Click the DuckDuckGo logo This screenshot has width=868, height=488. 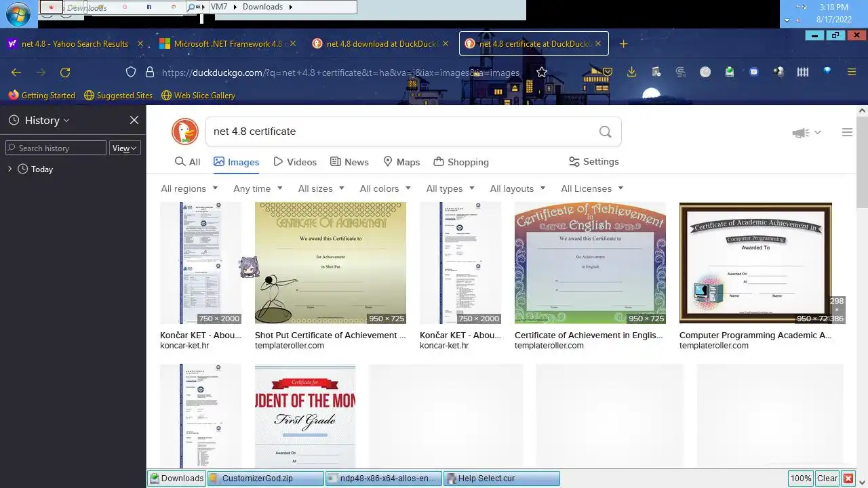pyautogui.click(x=184, y=131)
